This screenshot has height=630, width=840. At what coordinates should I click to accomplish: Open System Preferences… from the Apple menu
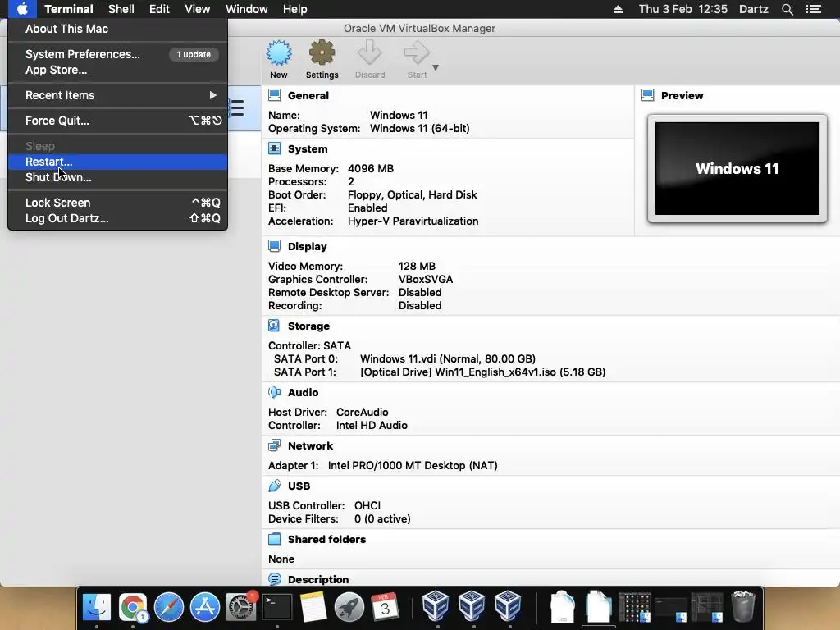click(x=118, y=54)
